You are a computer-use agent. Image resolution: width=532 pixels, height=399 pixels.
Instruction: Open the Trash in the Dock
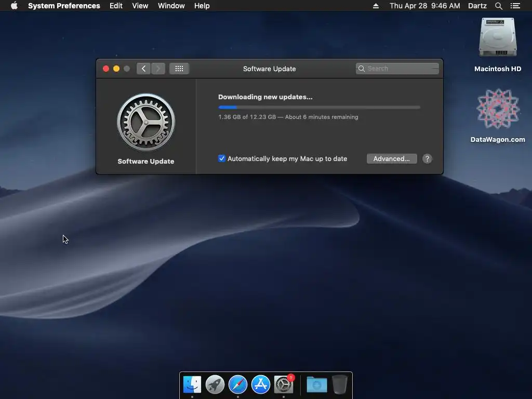[x=339, y=384]
